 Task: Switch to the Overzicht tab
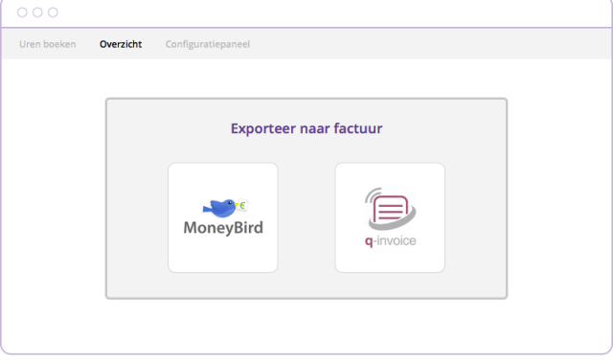pos(121,44)
